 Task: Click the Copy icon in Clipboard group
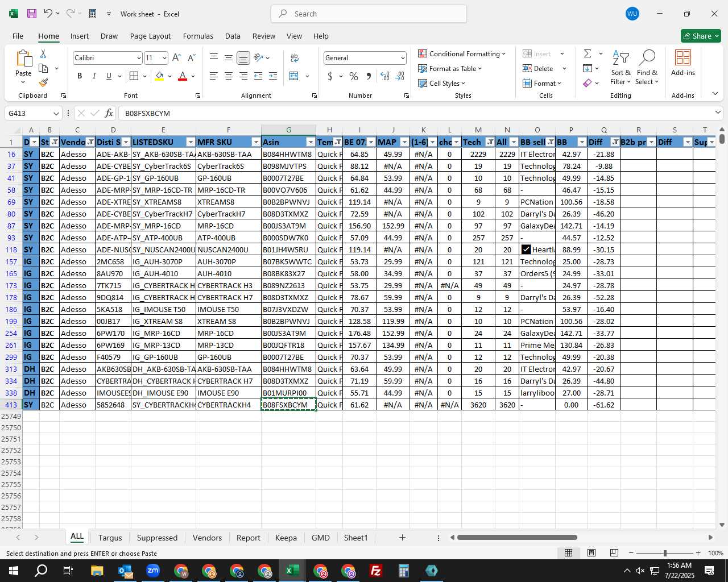tap(43, 68)
